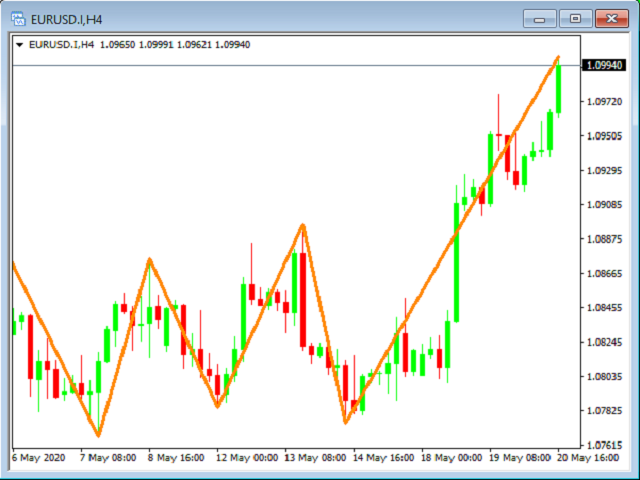Select the ZigZag low near 14 May 16:00

pos(346,422)
